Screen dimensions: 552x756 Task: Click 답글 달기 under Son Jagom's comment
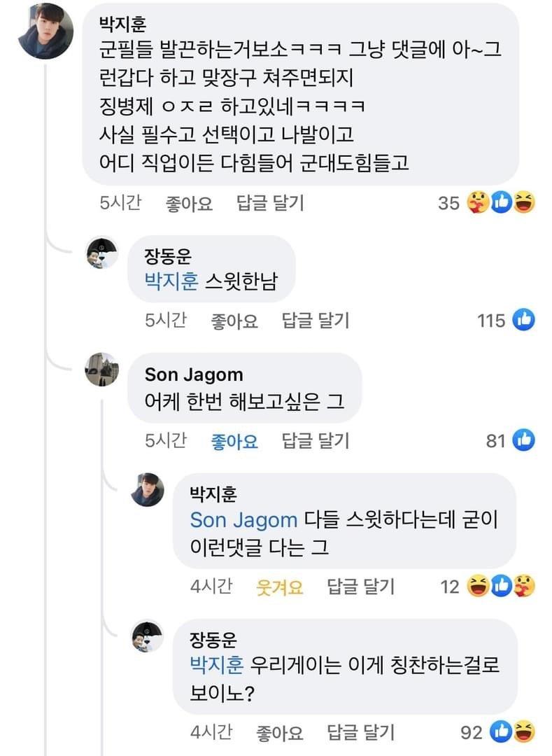[x=315, y=441]
